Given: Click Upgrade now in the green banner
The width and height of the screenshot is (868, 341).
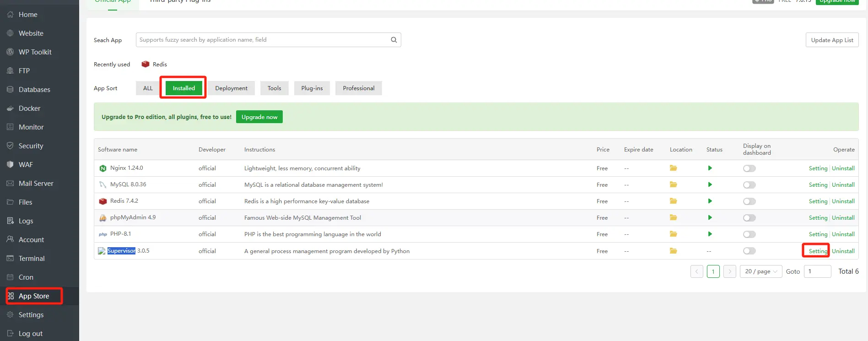Looking at the screenshot, I should [x=259, y=117].
